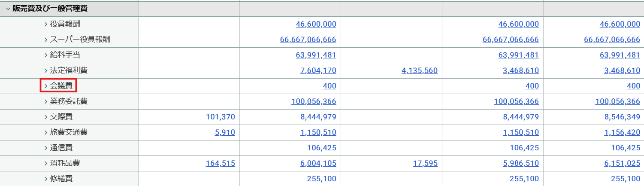Image resolution: width=644 pixels, height=186 pixels.
Task: Click the leftmost 1,150,510 link
Action: pos(318,132)
